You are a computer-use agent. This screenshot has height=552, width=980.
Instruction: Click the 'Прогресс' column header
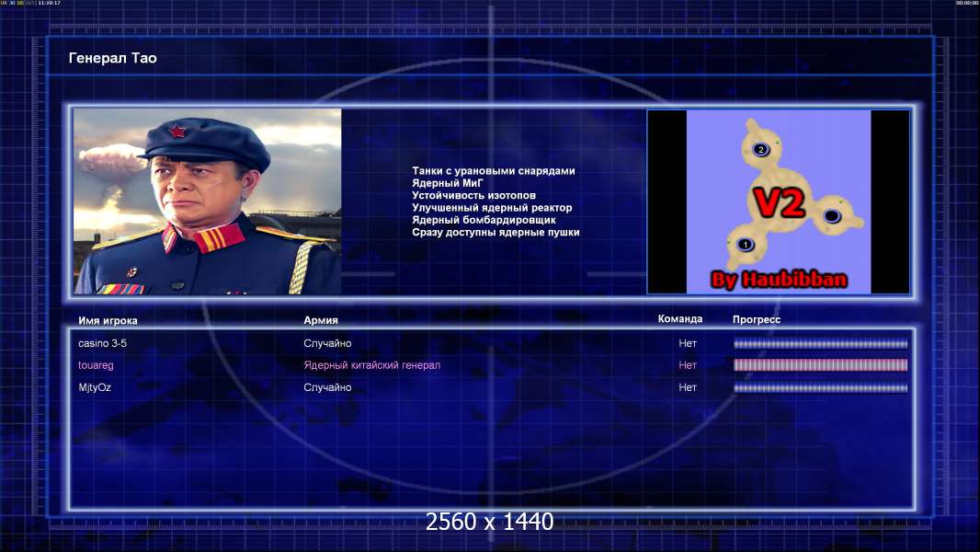pos(757,319)
